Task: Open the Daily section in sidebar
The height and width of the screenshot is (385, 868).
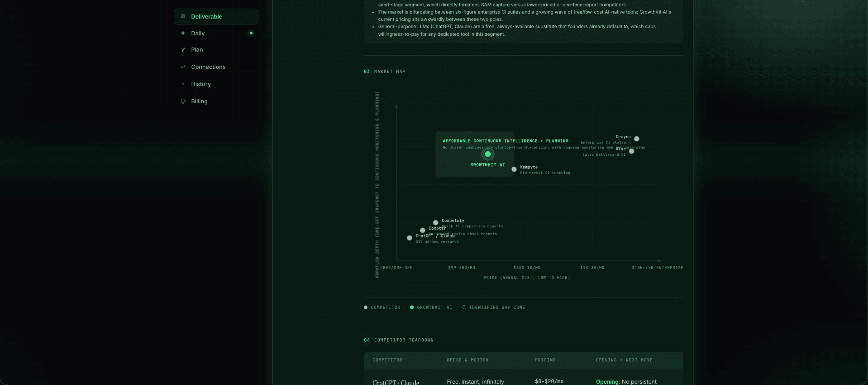Action: (216, 33)
